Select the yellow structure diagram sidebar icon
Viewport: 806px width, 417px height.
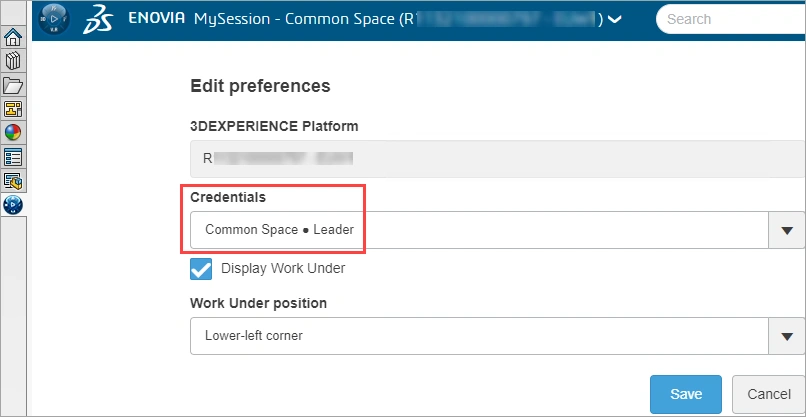point(14,109)
